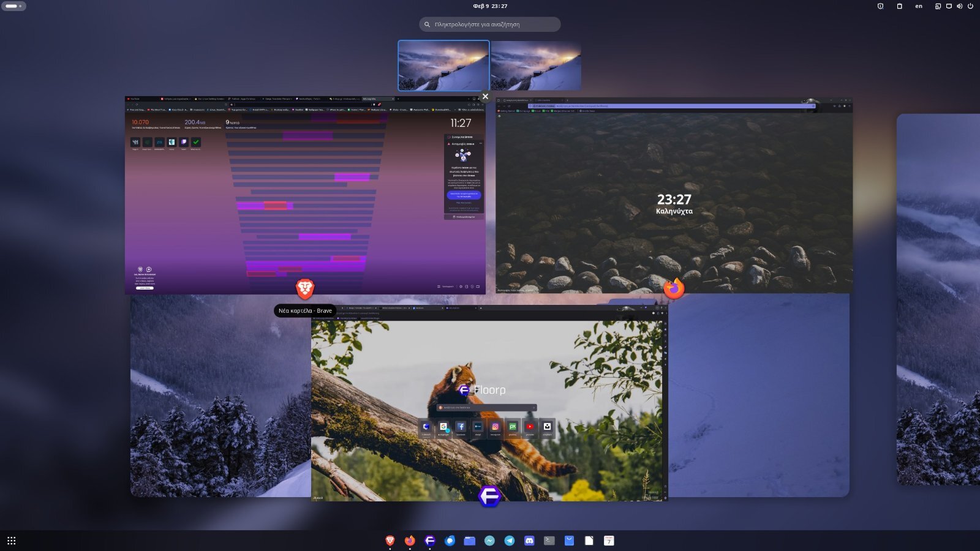This screenshot has width=980, height=551.
Task: Open the power menu in top bar
Action: (970, 6)
